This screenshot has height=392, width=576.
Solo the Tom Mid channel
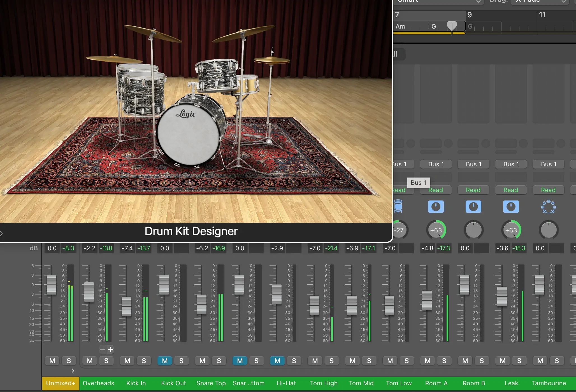point(369,361)
